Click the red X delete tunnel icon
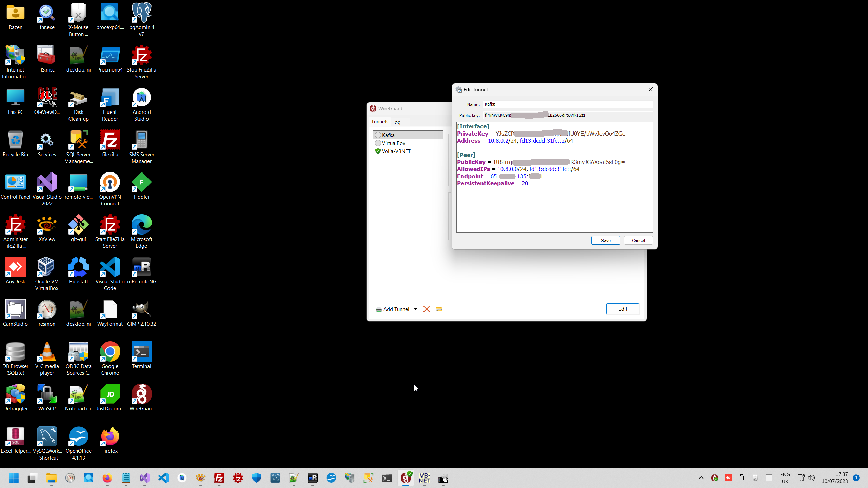 (x=427, y=309)
